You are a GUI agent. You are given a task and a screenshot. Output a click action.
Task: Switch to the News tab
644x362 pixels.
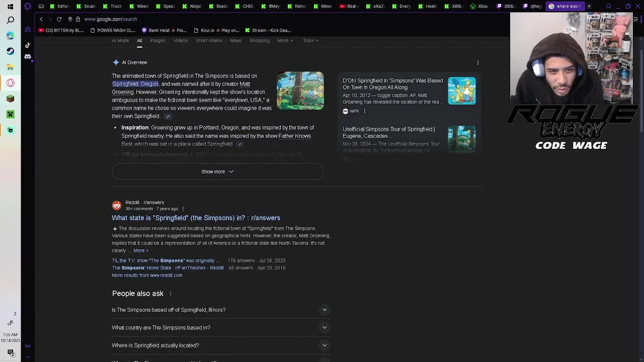tap(235, 41)
